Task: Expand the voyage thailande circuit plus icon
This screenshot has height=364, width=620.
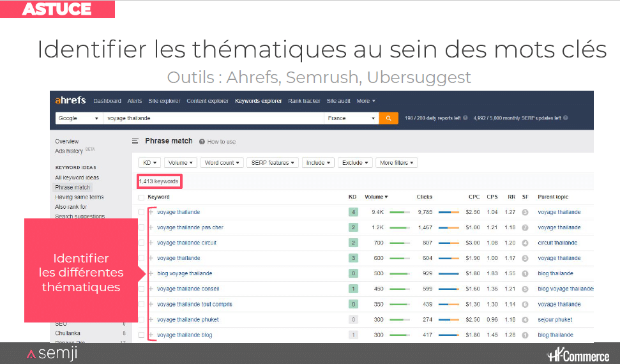Action: 151,243
